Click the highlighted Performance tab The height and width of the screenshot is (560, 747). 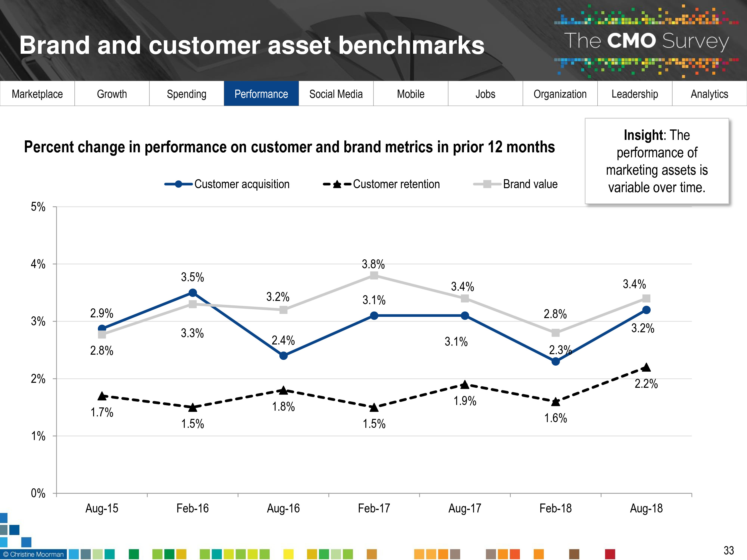[261, 94]
